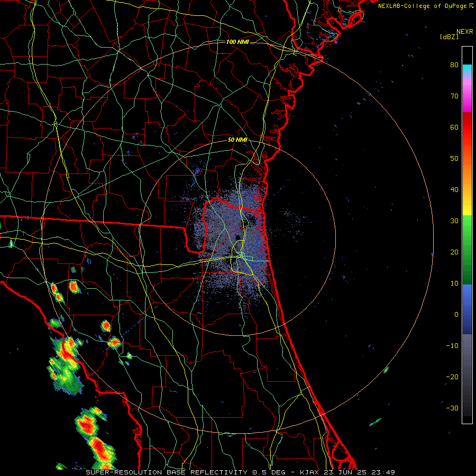Viewport: 476px width, 476px height.
Task: Click the 40 value on dBZ scale
Action: [454, 190]
